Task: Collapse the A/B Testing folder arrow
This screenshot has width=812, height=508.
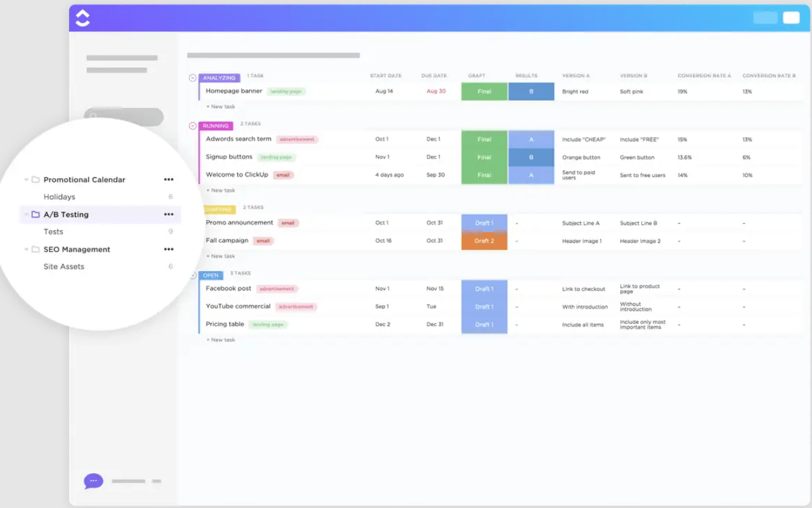Action: click(x=26, y=215)
